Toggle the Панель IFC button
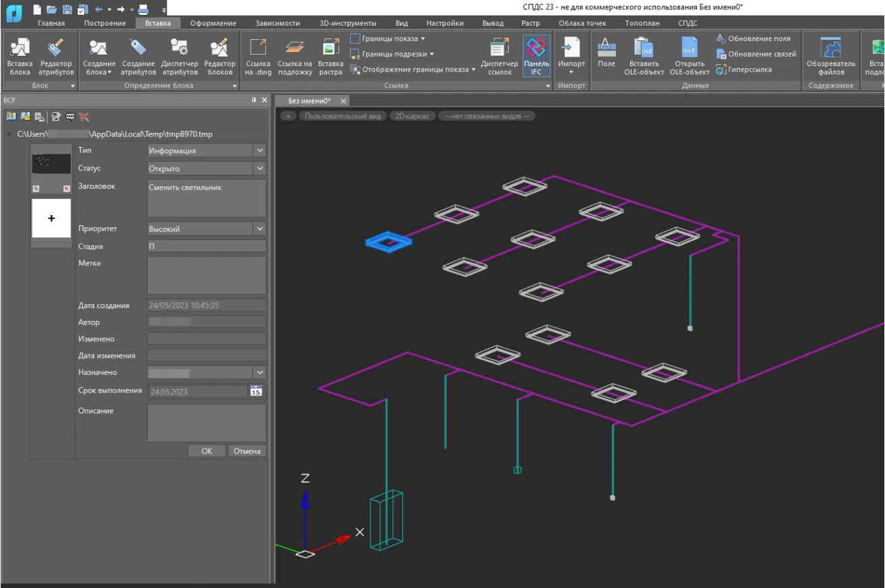This screenshot has width=885, height=588. coord(536,57)
